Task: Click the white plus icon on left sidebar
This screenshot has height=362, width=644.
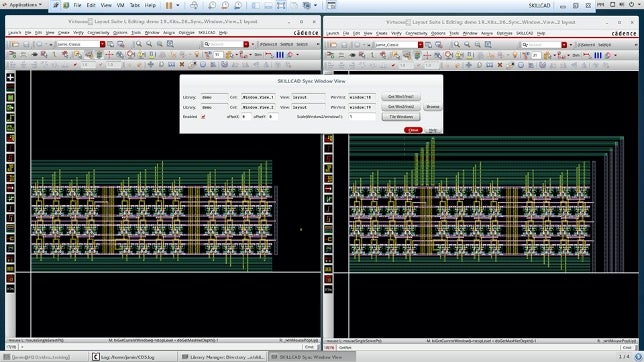Action: pyautogui.click(x=11, y=77)
